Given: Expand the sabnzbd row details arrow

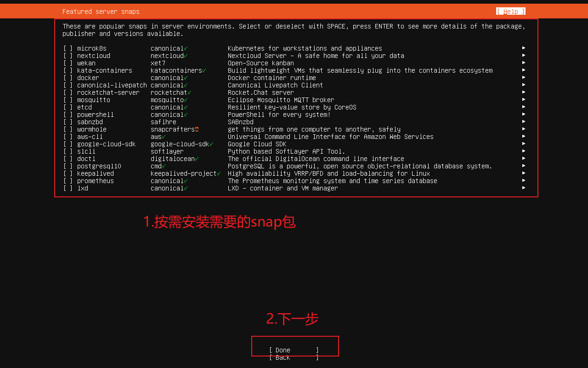Looking at the screenshot, I should pos(524,121).
